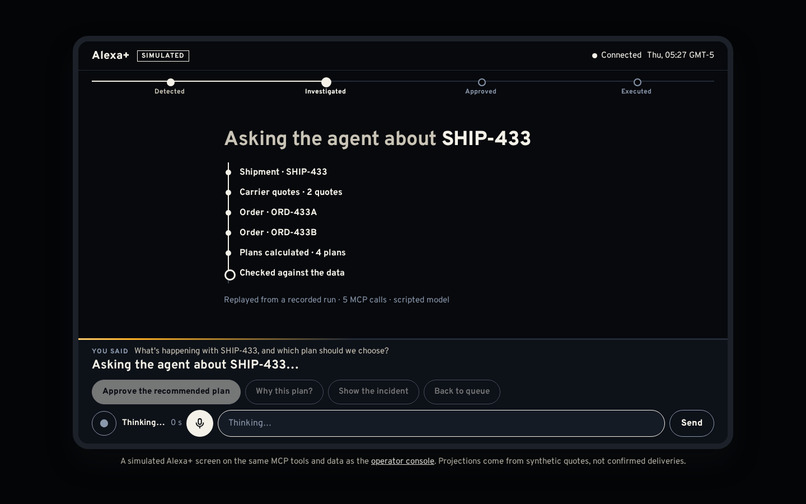Click the 'Detected' stage label
This screenshot has height=504, width=806.
pyautogui.click(x=169, y=92)
